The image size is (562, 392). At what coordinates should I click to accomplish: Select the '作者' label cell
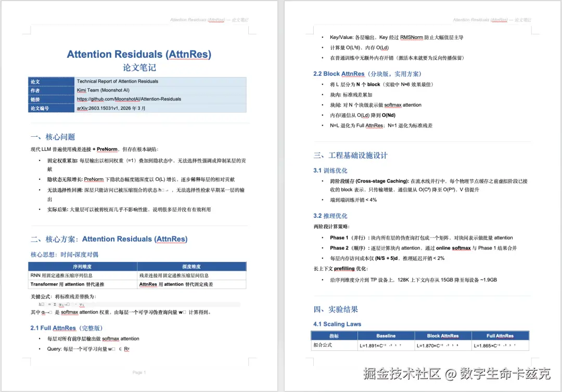51,90
